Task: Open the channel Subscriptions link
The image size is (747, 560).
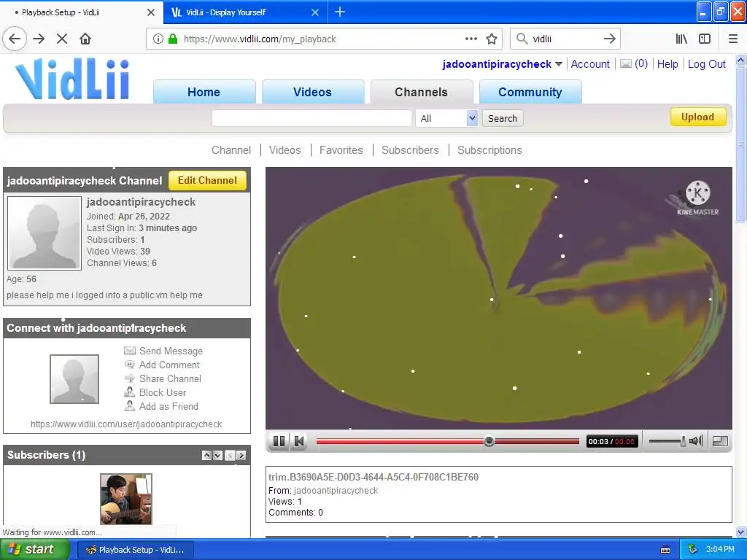Action: [x=489, y=150]
